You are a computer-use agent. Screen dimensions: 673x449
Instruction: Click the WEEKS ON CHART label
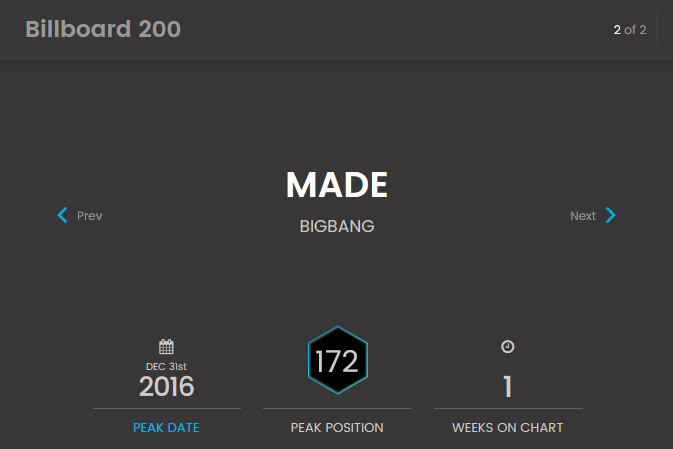pyautogui.click(x=508, y=428)
